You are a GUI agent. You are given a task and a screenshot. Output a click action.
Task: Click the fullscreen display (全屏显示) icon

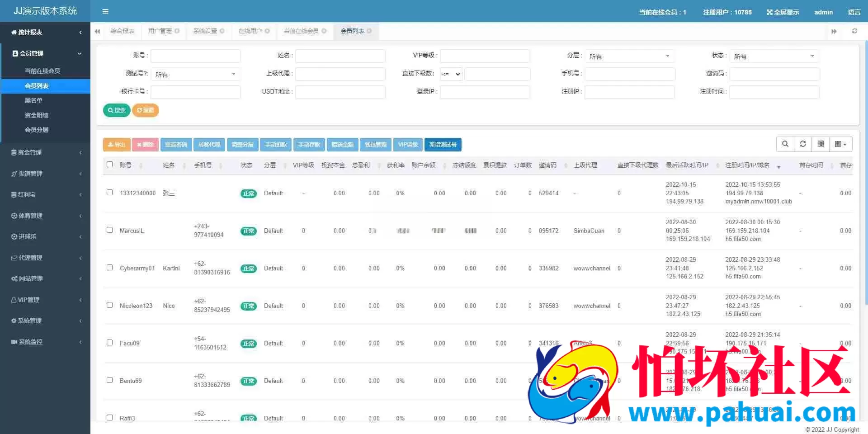tap(769, 12)
